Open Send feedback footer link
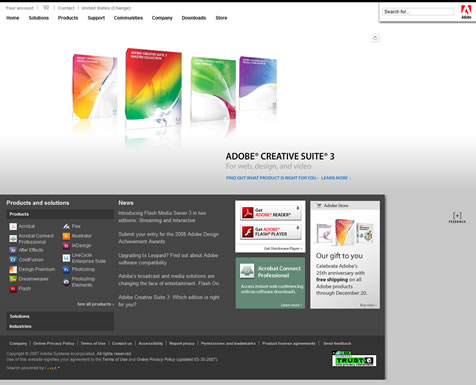476x385 pixels. coord(337,343)
